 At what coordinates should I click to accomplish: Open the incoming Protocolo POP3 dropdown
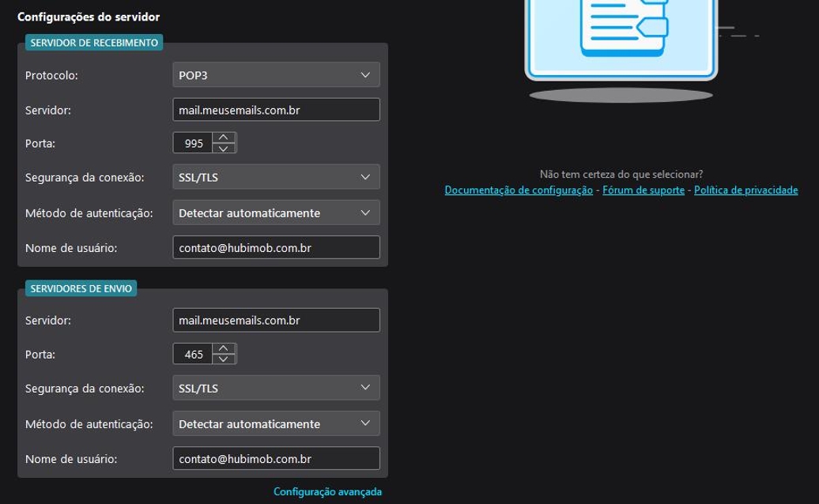pos(276,75)
